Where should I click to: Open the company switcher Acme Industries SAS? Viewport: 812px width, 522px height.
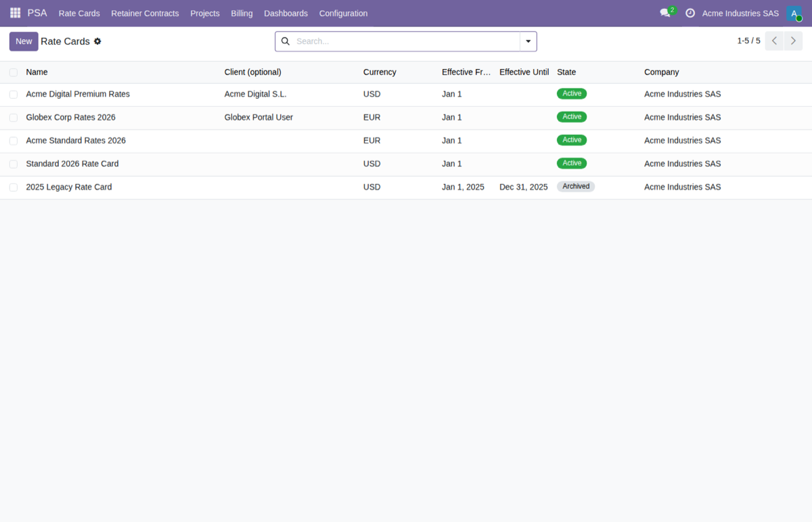[x=740, y=13]
